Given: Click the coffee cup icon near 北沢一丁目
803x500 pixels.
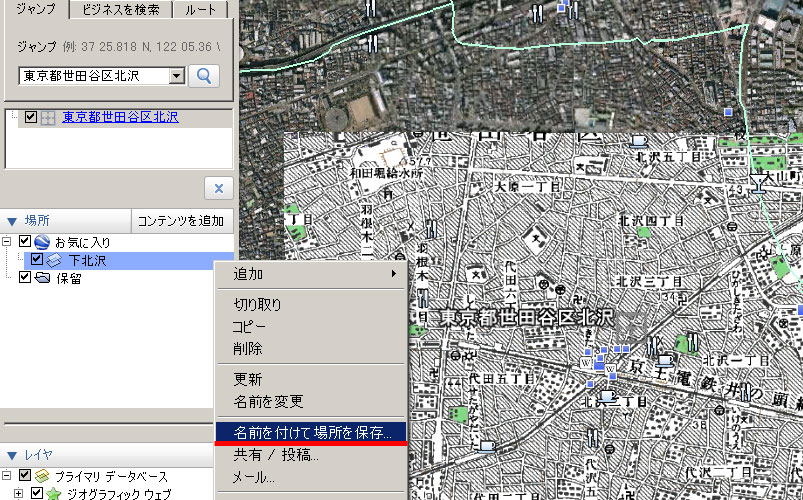Looking at the screenshot, I should [x=665, y=360].
